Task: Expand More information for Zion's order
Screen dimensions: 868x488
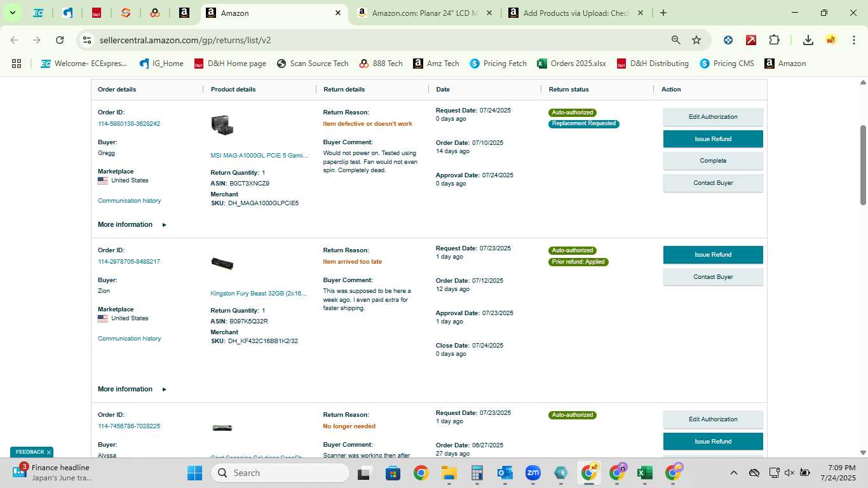Action: (x=132, y=390)
